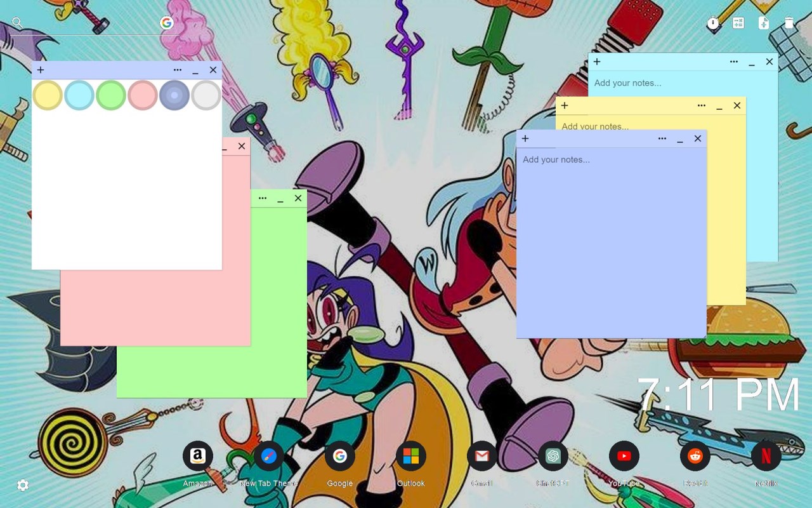
Task: Open the periwinkle note's three-dot menu
Action: tap(662, 138)
